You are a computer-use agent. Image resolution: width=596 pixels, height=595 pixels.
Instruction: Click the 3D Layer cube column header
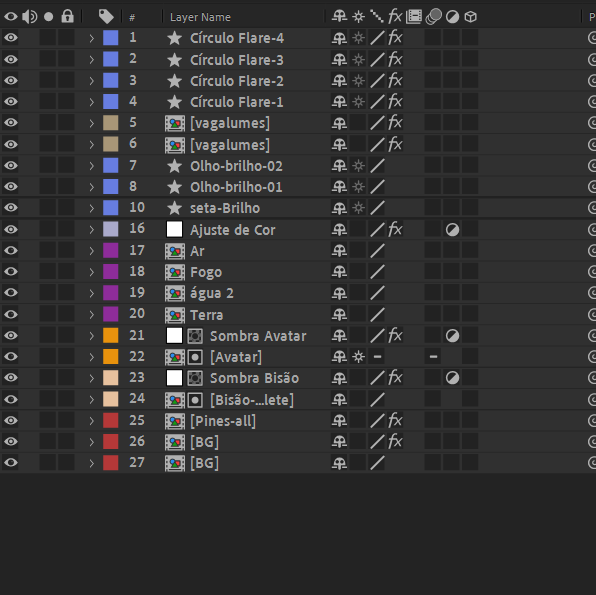point(471,17)
